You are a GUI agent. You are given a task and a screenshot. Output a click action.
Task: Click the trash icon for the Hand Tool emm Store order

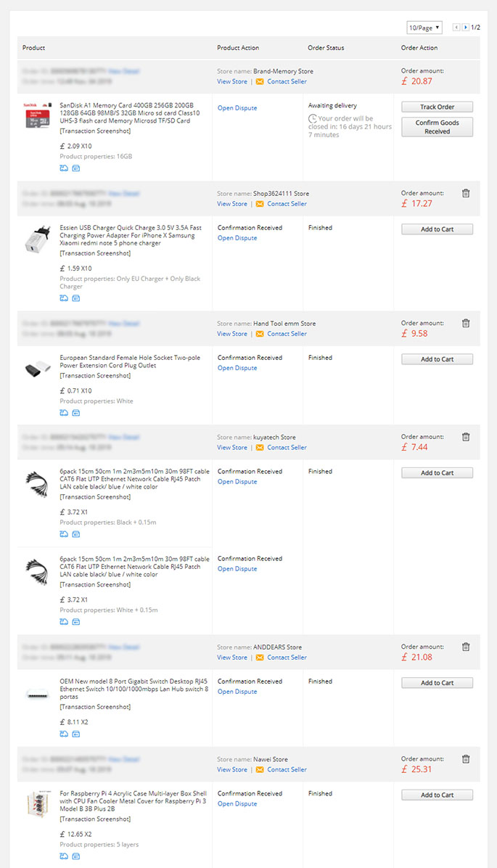pyautogui.click(x=465, y=323)
